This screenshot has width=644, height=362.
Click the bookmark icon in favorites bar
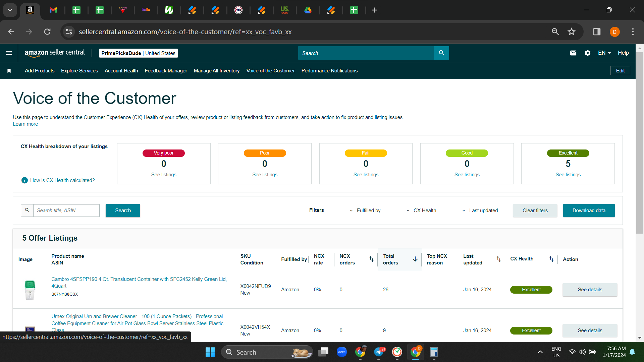9,71
